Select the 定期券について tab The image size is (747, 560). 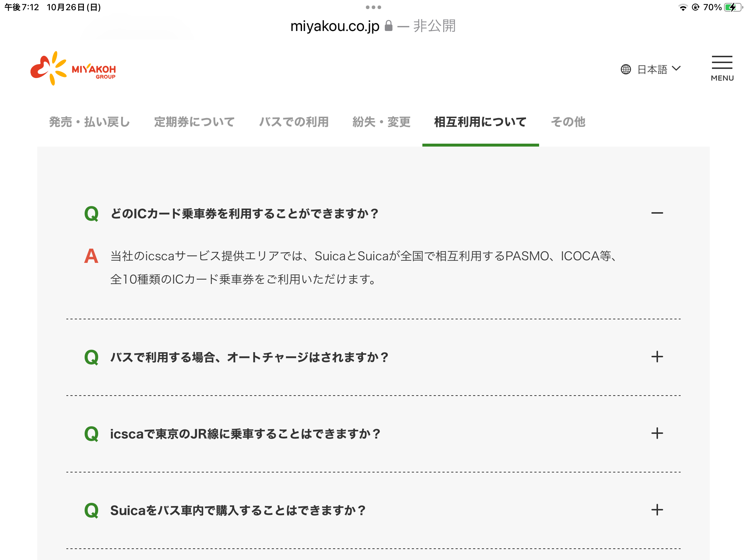point(194,122)
